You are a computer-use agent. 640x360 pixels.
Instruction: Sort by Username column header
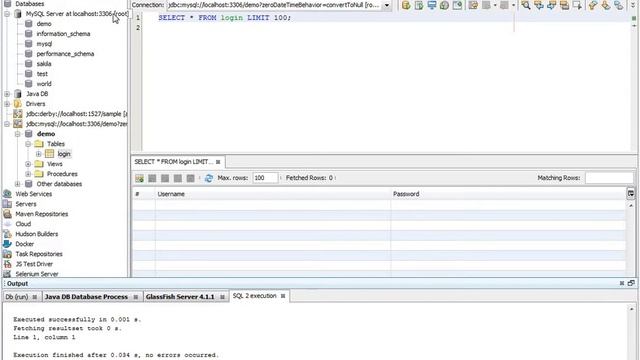click(273, 194)
